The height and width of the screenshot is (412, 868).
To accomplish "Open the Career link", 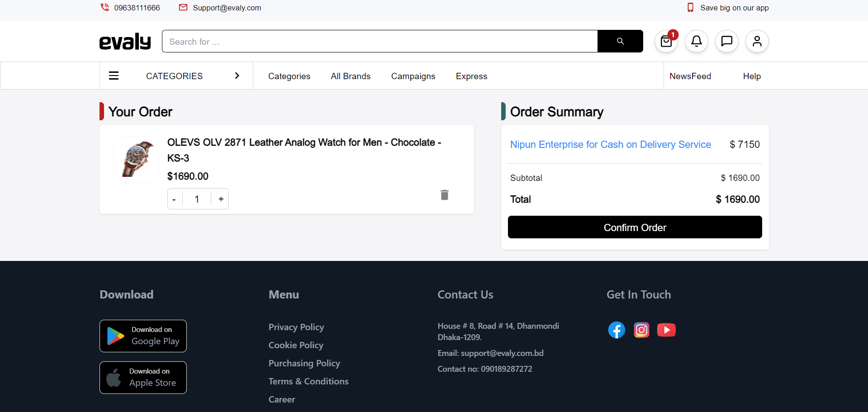I will point(282,399).
